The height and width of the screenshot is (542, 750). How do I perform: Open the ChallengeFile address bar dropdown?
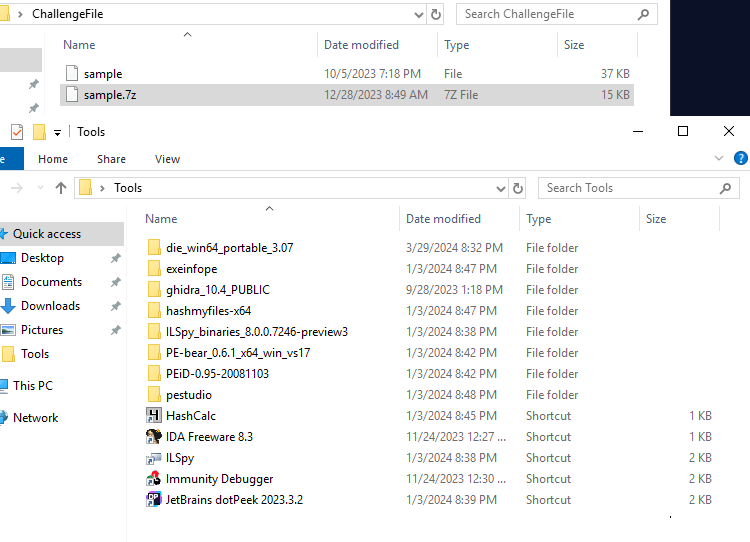418,15
